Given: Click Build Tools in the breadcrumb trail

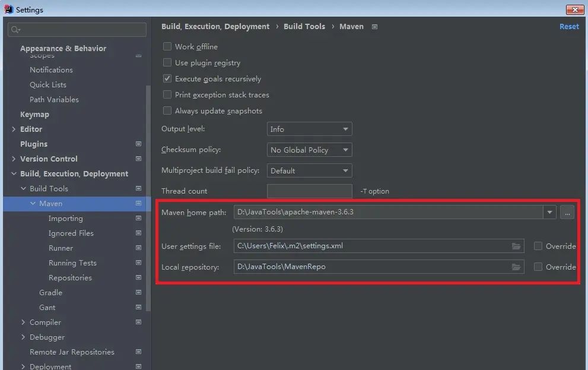Looking at the screenshot, I should (x=304, y=26).
